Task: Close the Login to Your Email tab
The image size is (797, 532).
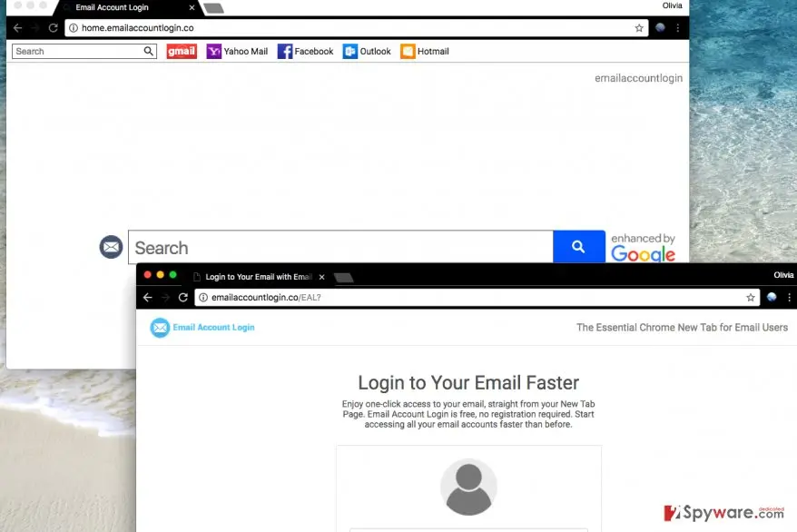Action: click(x=321, y=277)
